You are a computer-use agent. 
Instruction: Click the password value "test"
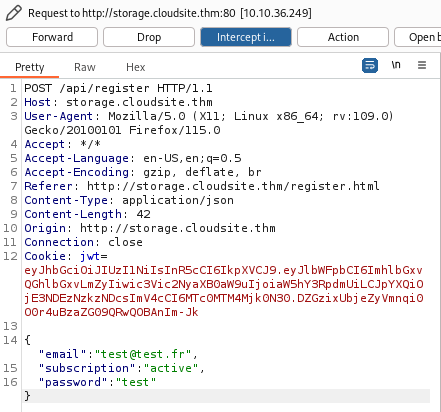tap(136, 382)
